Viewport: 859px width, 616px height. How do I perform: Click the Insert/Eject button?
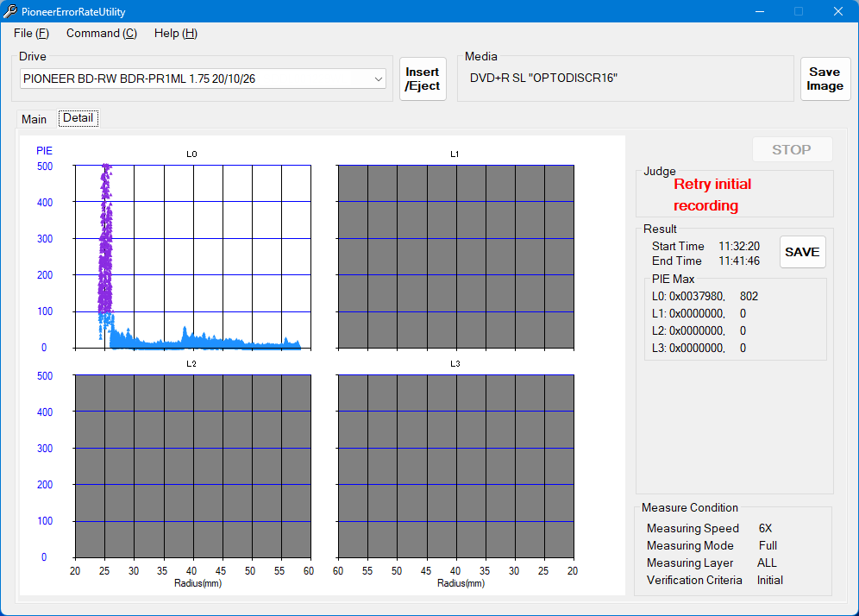[423, 79]
